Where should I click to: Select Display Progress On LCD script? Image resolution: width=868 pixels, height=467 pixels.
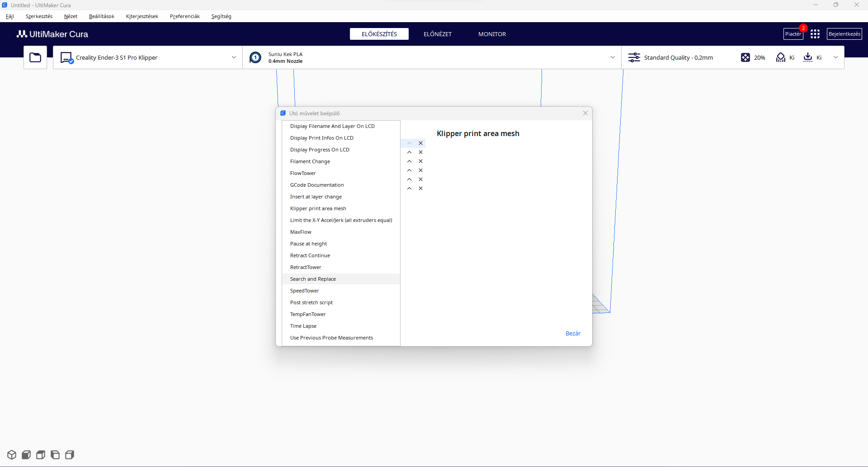click(x=341, y=150)
